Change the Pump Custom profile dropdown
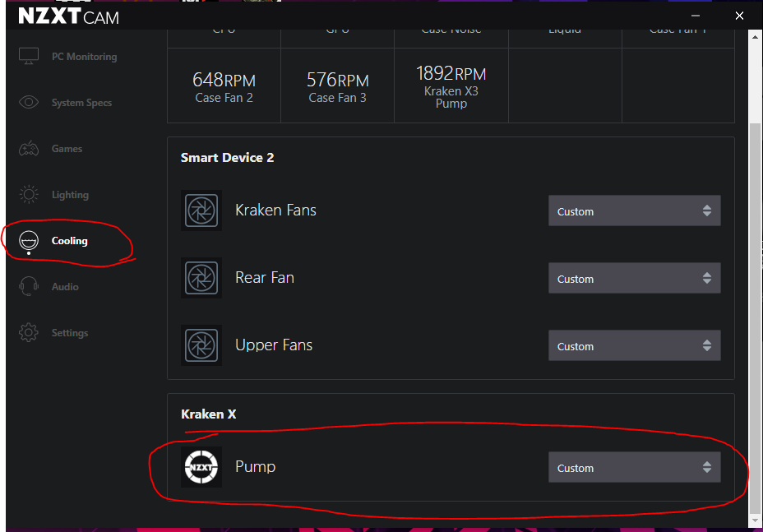763x532 pixels. [x=634, y=468]
